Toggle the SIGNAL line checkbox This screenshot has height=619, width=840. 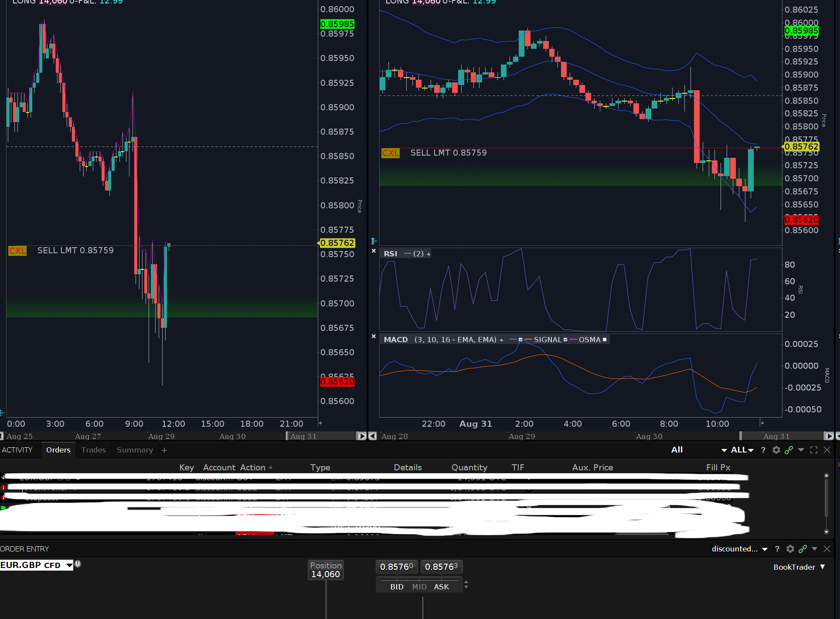pos(565,340)
